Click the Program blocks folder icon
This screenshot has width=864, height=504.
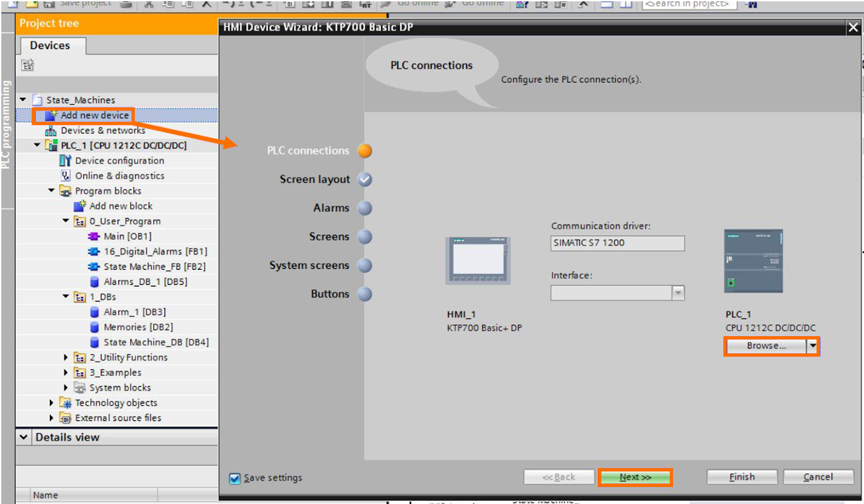[65, 191]
